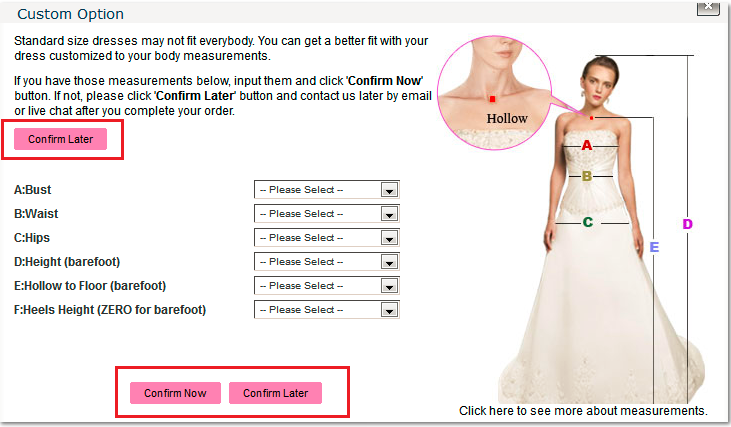The height and width of the screenshot is (427, 731).
Task: Expand the C:Hips dropdown list
Action: 326,238
